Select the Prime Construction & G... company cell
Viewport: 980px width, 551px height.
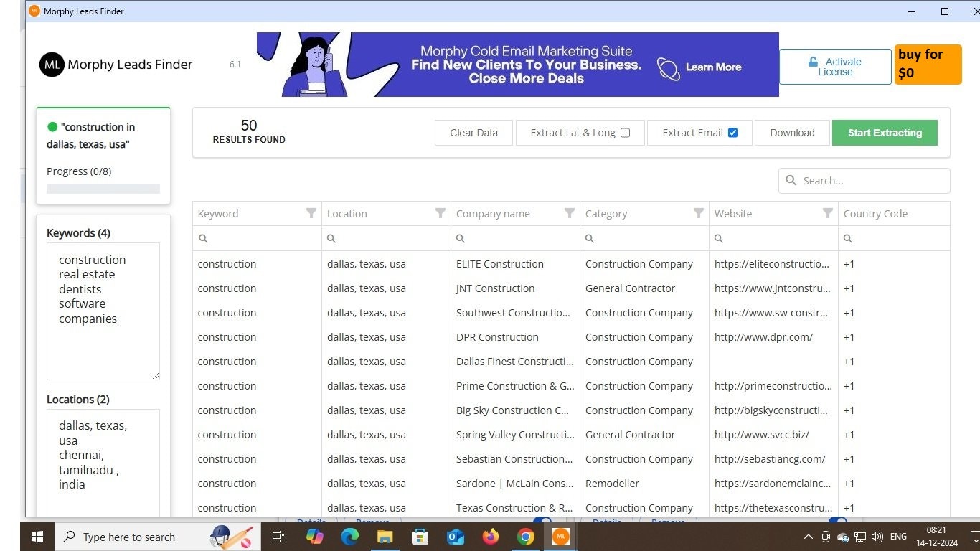(515, 386)
